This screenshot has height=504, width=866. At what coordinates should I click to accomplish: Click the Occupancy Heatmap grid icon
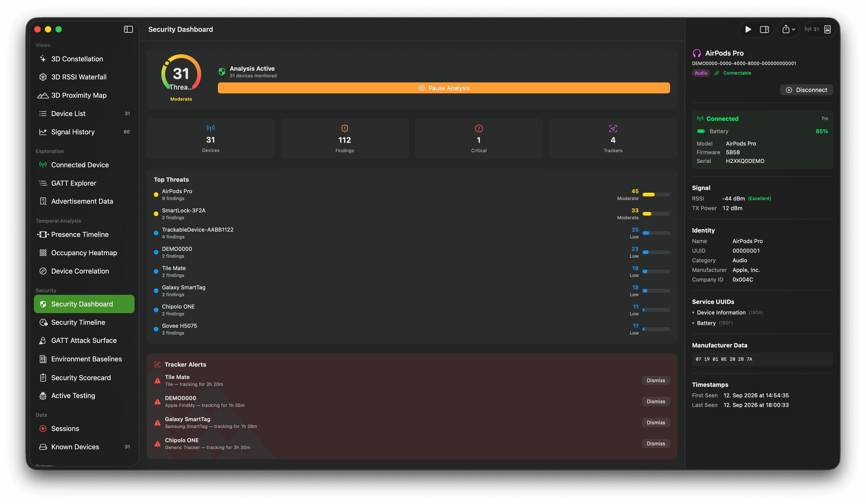[x=43, y=253]
